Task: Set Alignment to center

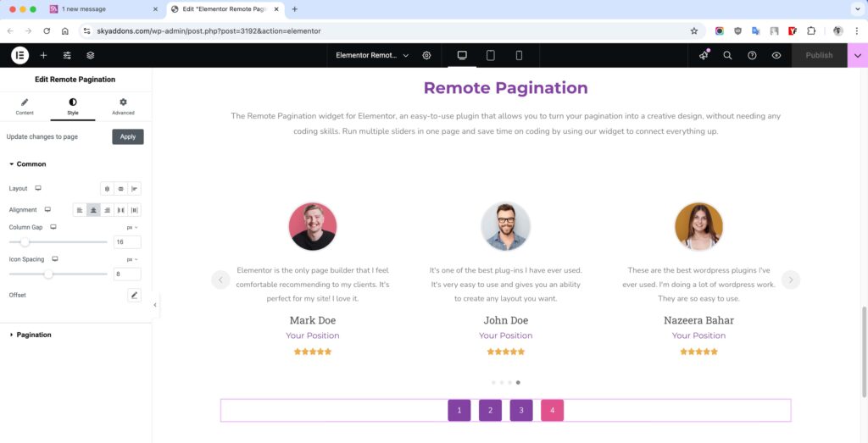Action: [93, 210]
